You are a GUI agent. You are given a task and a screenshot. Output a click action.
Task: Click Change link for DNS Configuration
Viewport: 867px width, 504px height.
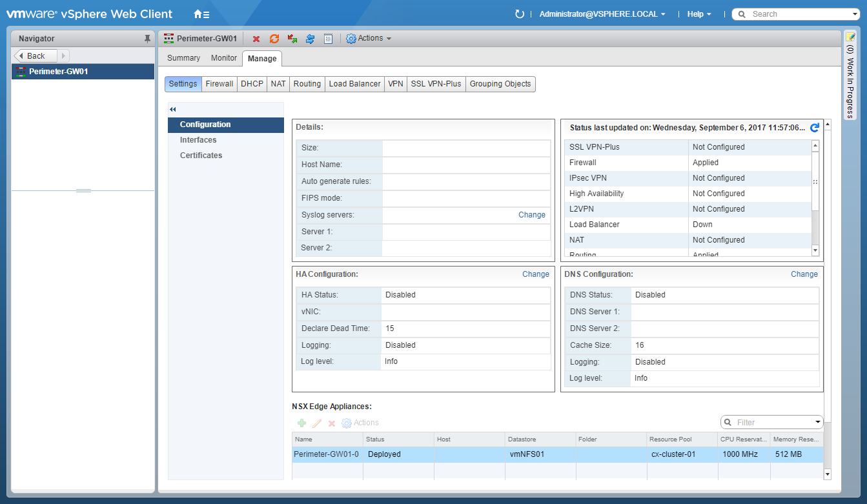[804, 274]
